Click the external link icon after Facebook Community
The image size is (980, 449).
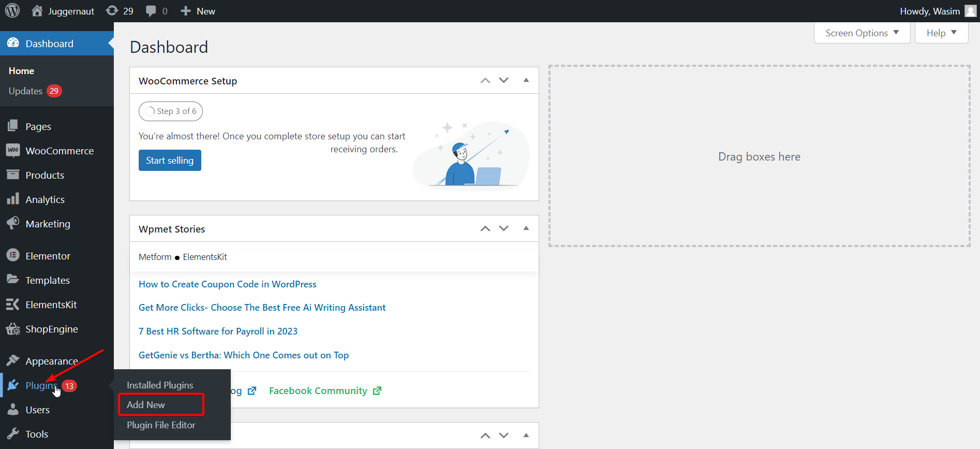[x=377, y=390]
